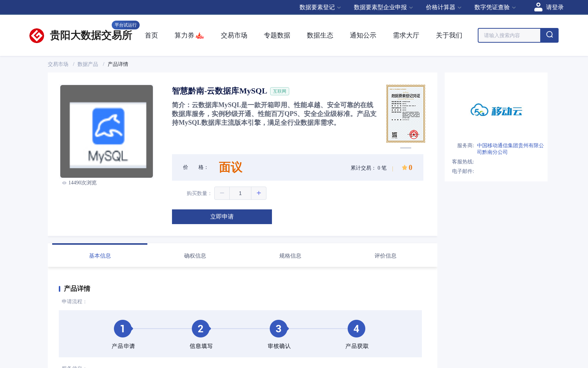Screen dimensions: 588x368
Task: Switch to 基本信息 tab
Action: 100,256
